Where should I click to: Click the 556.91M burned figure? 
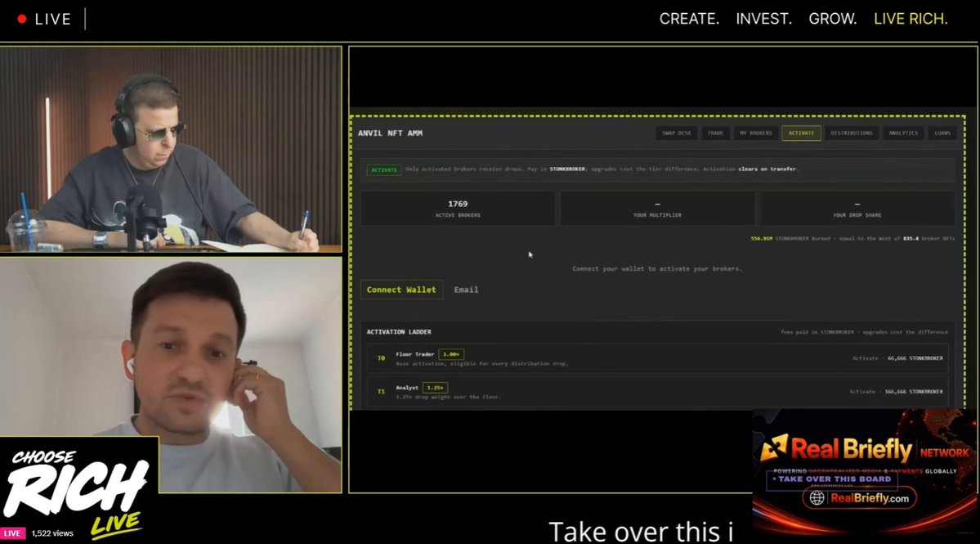[x=761, y=238]
